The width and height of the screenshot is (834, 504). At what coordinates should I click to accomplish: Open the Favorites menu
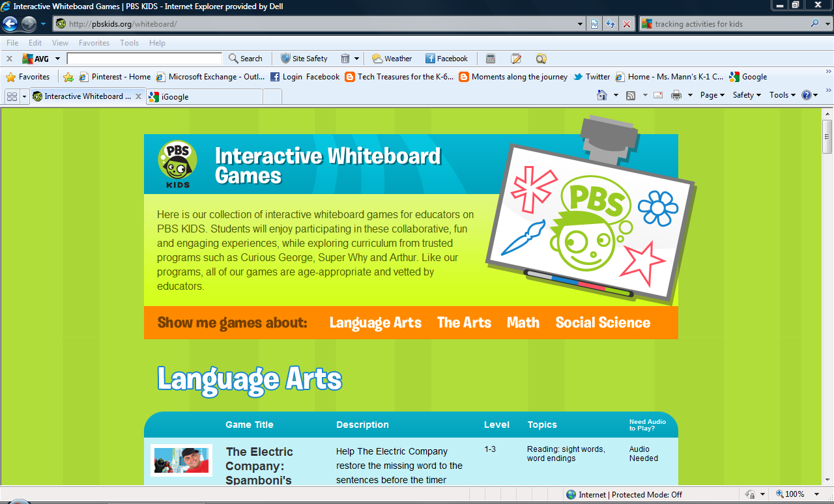pos(32,76)
